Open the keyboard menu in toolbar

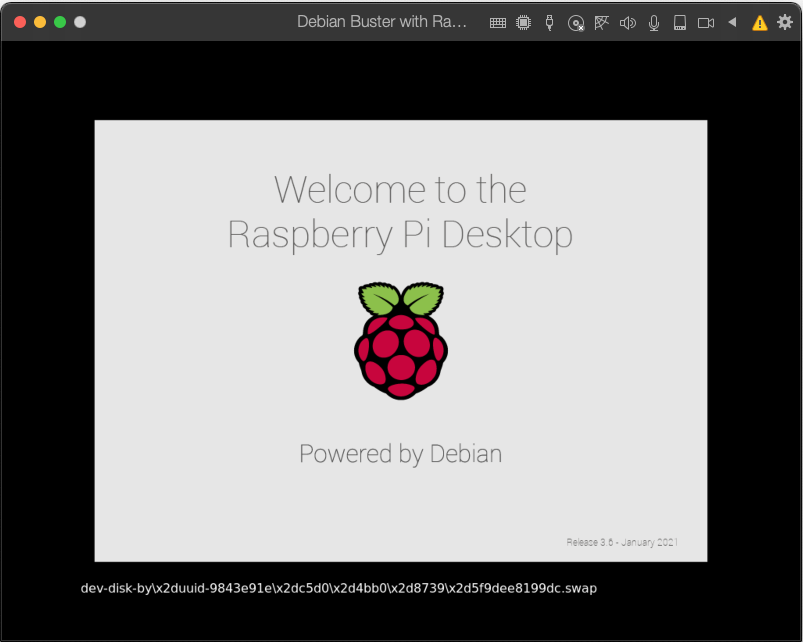(x=498, y=23)
